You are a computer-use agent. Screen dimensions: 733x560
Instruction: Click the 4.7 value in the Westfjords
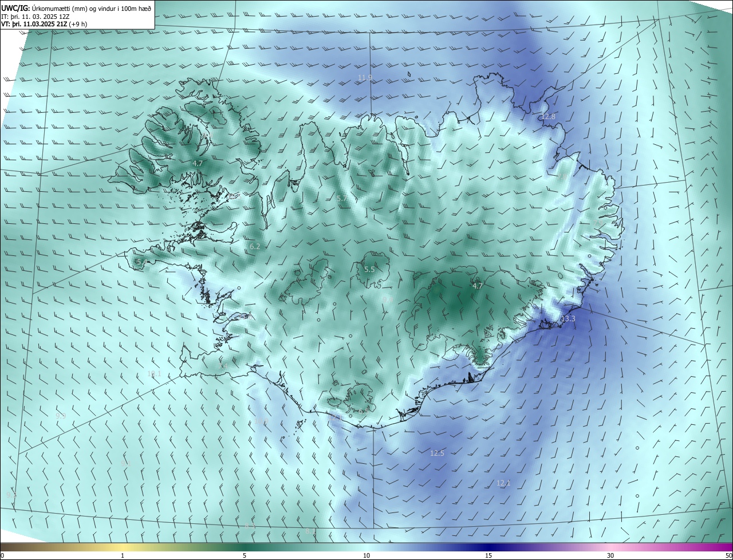click(198, 163)
